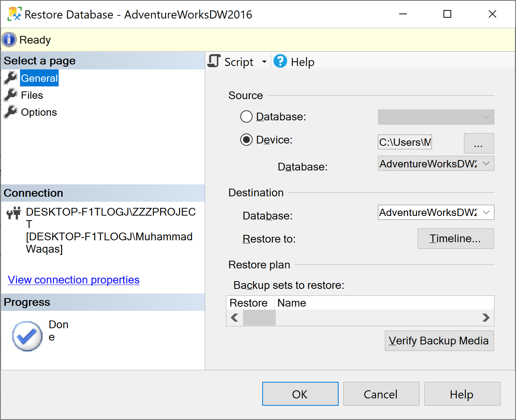
Task: Maximize the Restore Database window
Action: coord(447,14)
